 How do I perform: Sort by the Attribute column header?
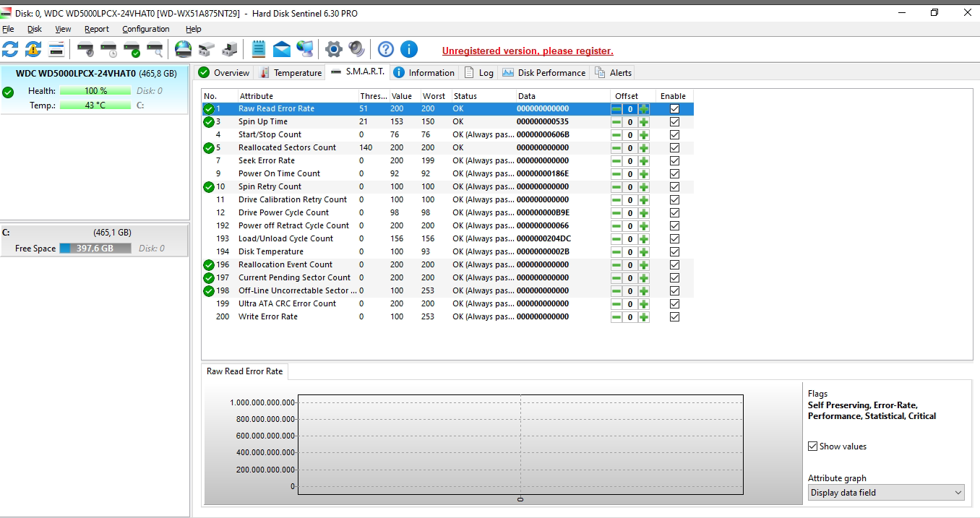click(298, 96)
